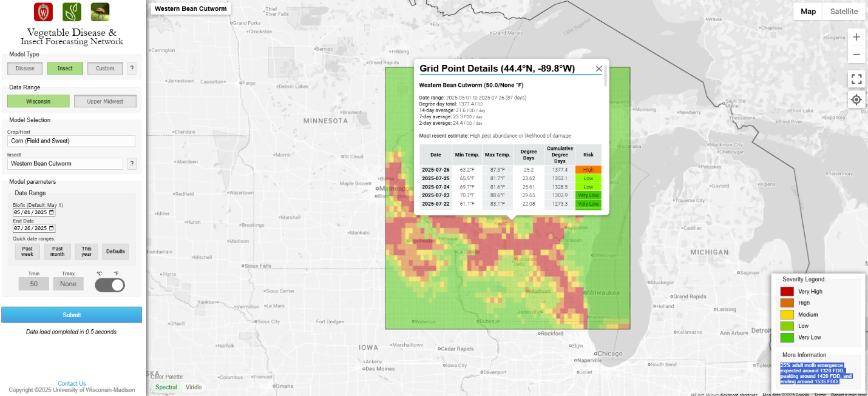Open the Biofix date picker

(x=51, y=213)
